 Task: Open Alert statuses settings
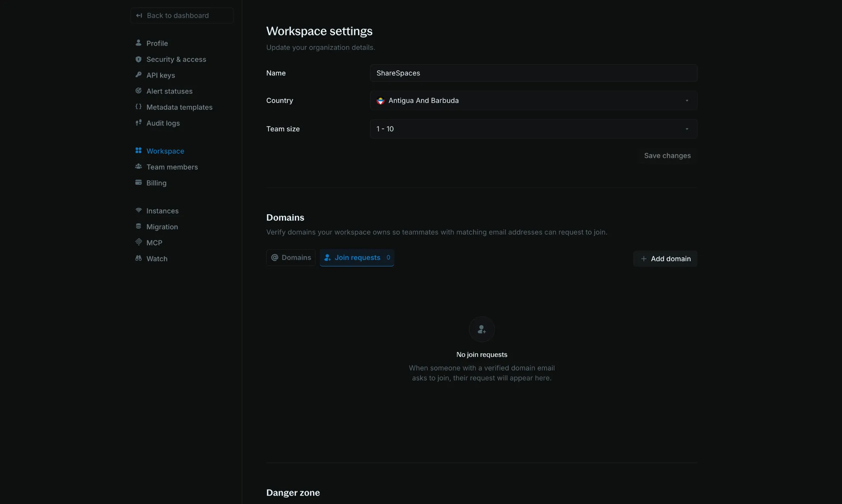click(x=169, y=91)
